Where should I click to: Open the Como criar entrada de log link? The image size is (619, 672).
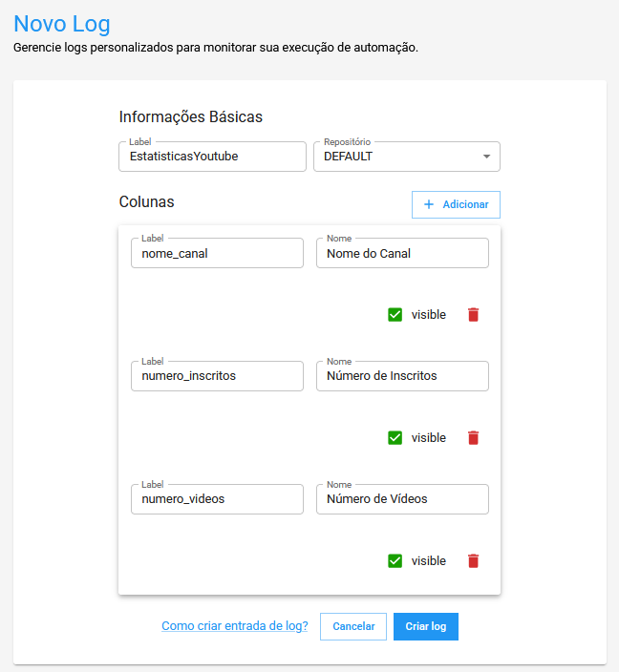(235, 626)
